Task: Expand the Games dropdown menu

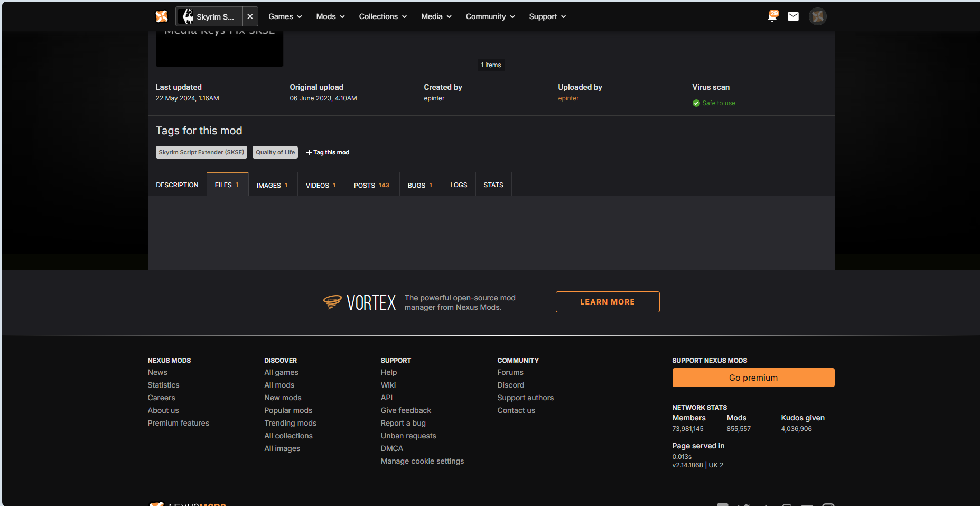Action: click(285, 16)
